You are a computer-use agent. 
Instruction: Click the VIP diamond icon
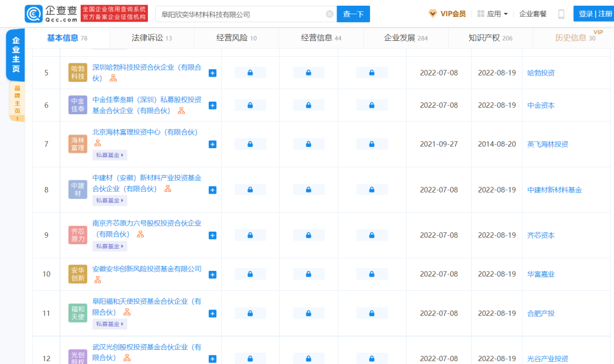point(433,14)
